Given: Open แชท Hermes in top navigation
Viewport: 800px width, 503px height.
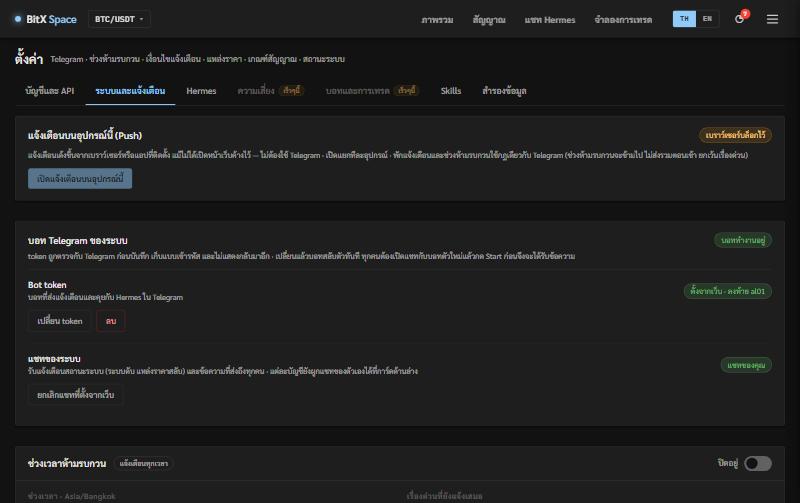Looking at the screenshot, I should tap(549, 20).
